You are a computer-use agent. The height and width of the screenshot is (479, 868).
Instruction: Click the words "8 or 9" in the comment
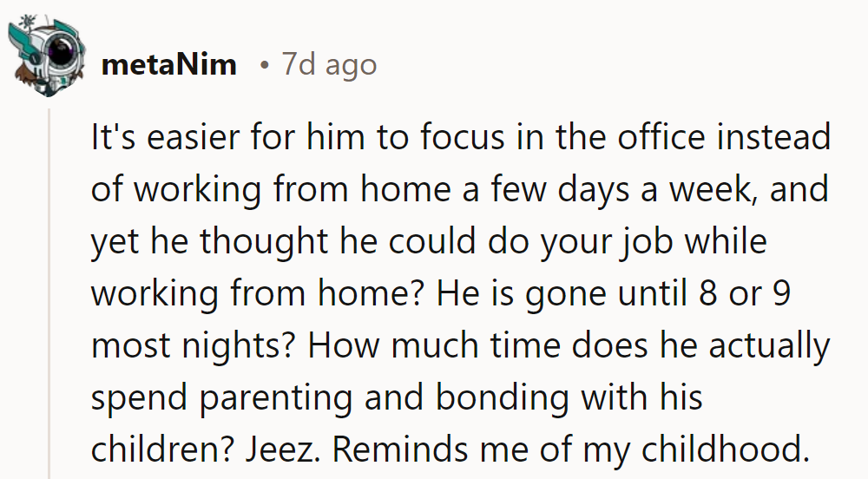(x=742, y=294)
